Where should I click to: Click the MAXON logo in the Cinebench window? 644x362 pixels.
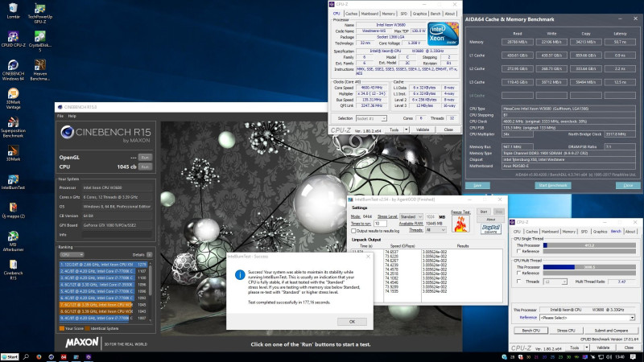[x=82, y=343]
